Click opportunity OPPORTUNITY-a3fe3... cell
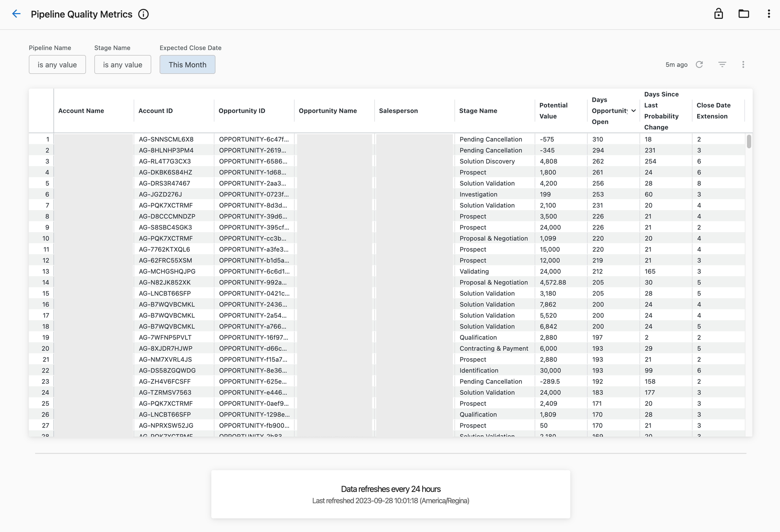Viewport: 780px width, 532px height. [x=254, y=249]
